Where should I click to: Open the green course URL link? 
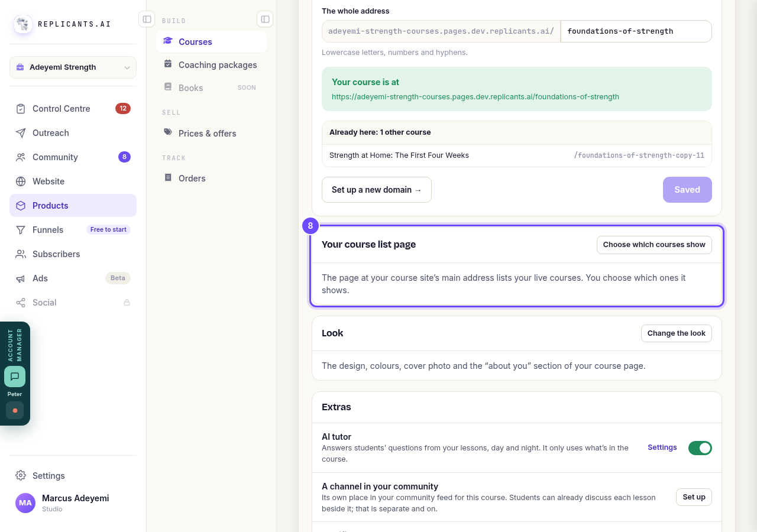475,97
